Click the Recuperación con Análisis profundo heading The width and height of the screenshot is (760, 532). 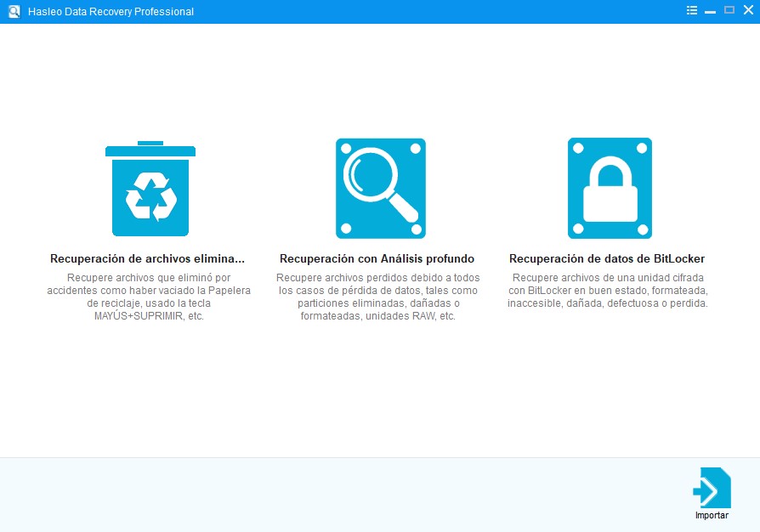pos(380,258)
